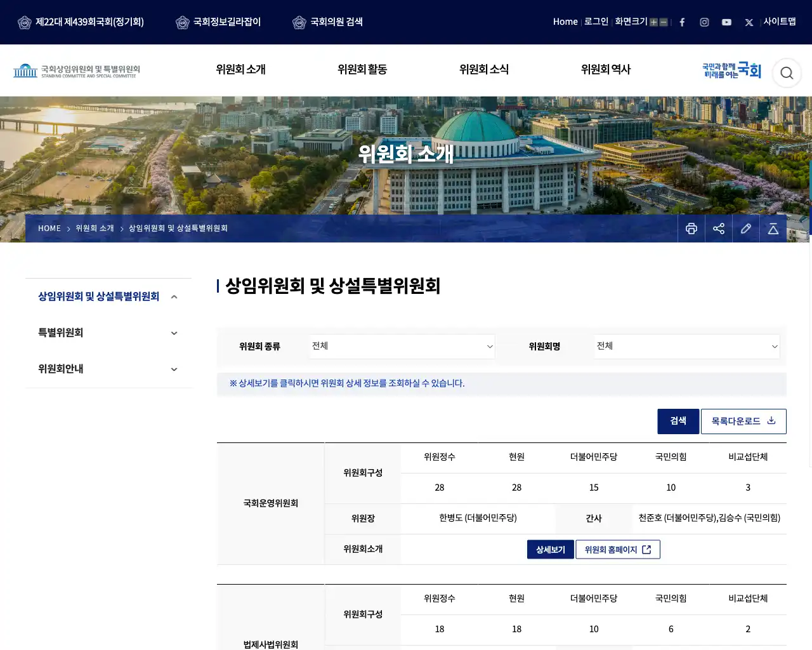Open the 위원회 활동 main menu
The image size is (812, 650).
pos(362,70)
